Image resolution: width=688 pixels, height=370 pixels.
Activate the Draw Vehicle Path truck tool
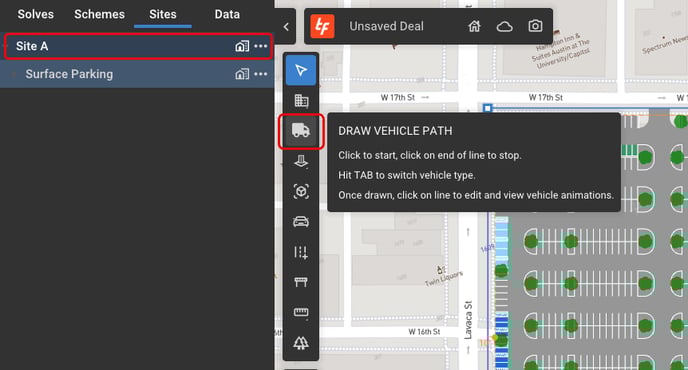tap(301, 130)
